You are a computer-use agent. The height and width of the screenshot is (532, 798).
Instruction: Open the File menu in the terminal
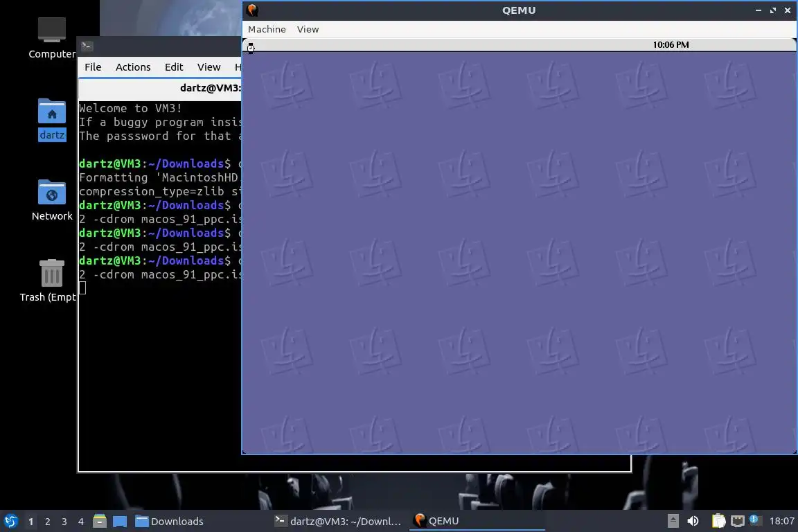click(93, 67)
